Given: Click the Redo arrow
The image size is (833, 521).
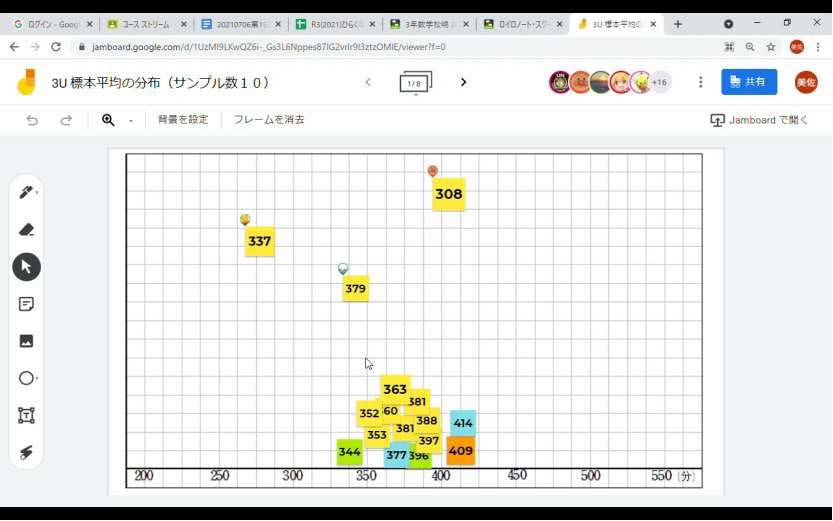Looking at the screenshot, I should (x=66, y=120).
